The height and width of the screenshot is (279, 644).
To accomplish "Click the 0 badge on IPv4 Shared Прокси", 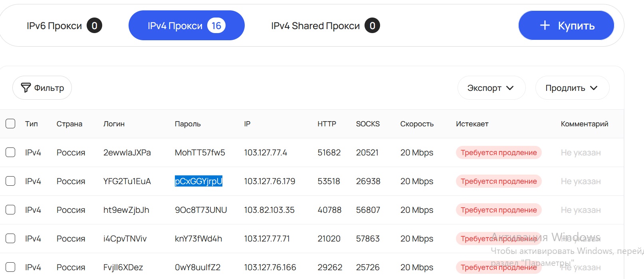I will pyautogui.click(x=372, y=26).
